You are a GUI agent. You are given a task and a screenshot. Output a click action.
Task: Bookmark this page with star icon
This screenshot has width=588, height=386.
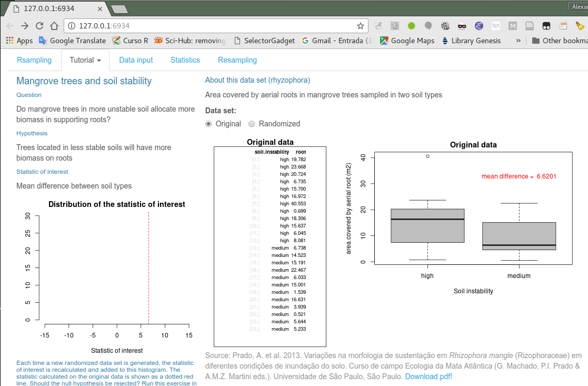point(361,26)
